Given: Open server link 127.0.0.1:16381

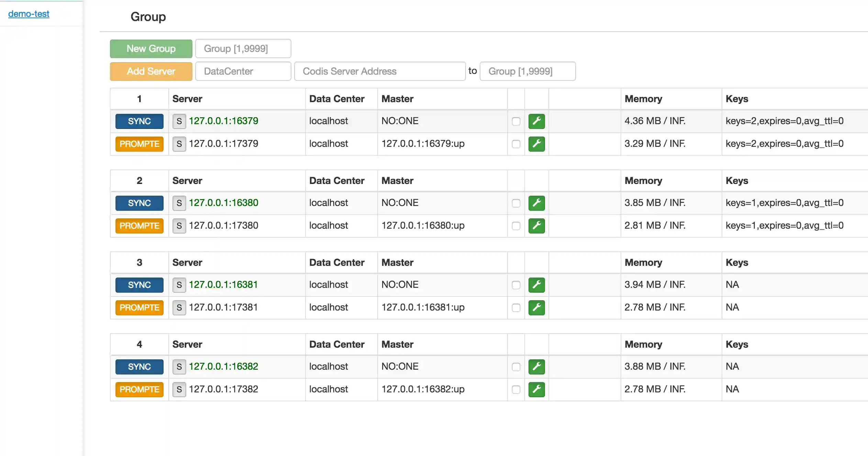Looking at the screenshot, I should (x=223, y=284).
